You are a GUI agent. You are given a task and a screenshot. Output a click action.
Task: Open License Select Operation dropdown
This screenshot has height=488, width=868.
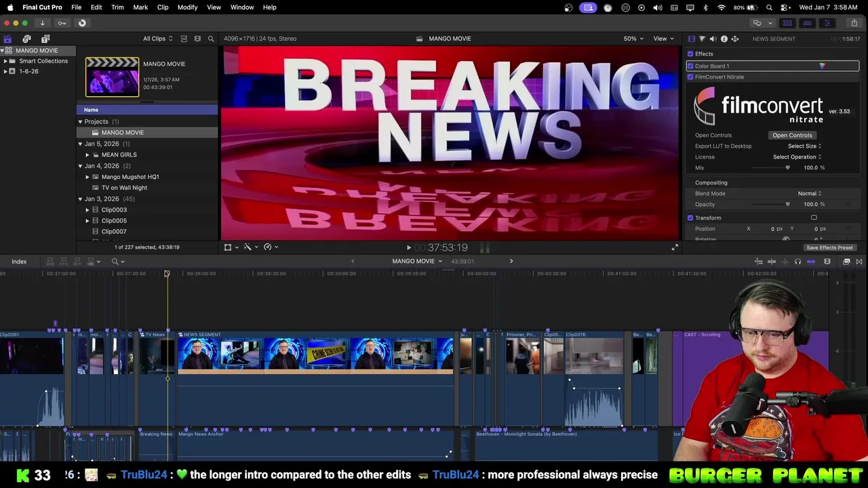(x=797, y=157)
